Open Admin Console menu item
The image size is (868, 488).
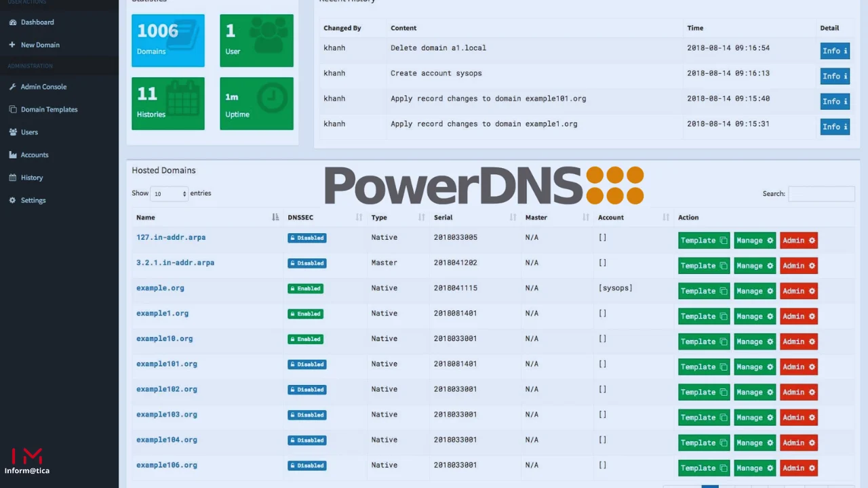[x=43, y=87]
